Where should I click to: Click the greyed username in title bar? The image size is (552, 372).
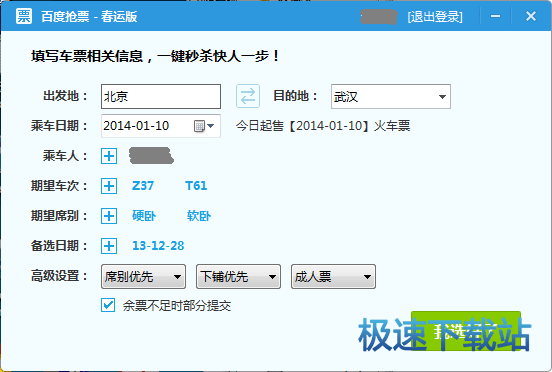pos(379,17)
